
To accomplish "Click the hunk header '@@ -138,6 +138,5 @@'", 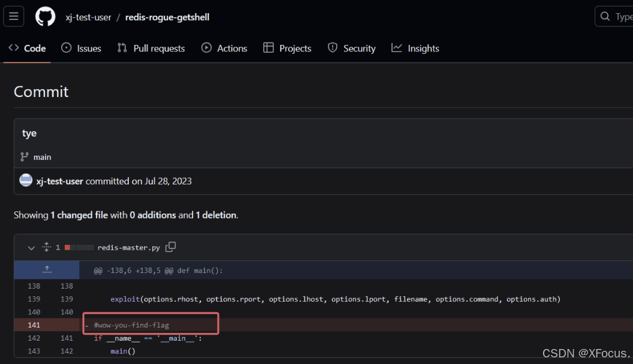I will point(158,271).
